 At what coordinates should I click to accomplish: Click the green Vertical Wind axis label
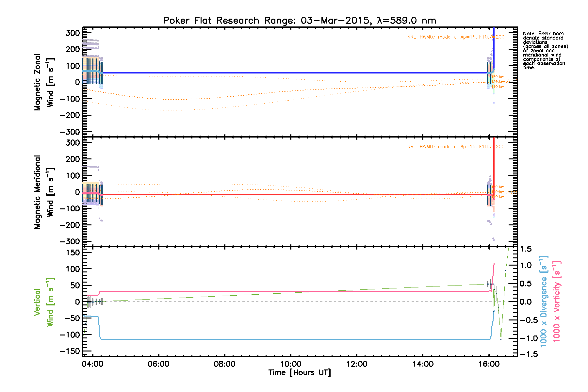click(43, 302)
